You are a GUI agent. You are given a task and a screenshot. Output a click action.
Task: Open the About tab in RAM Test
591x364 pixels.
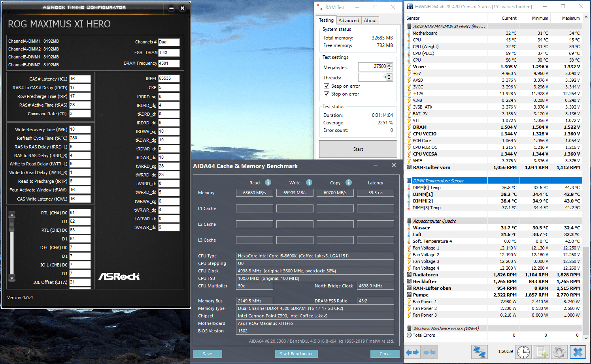tap(370, 21)
